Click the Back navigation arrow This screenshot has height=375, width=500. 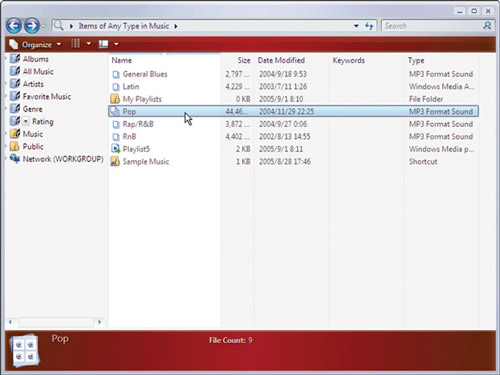click(14, 26)
